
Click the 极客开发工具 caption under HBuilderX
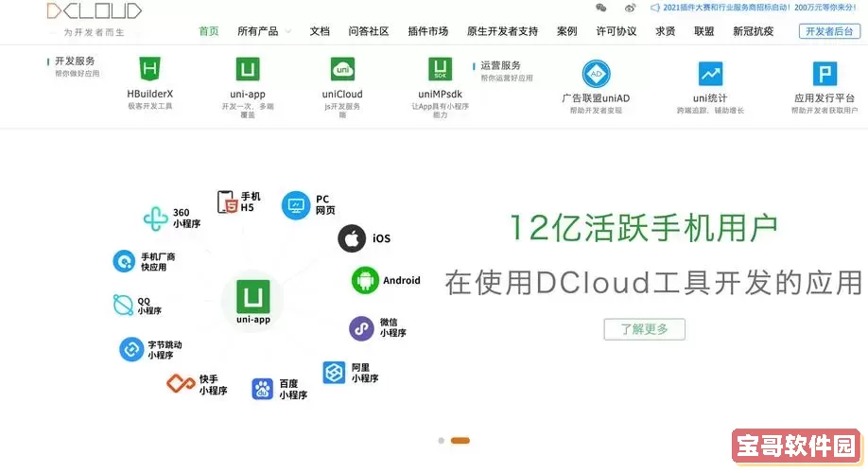[x=150, y=106]
